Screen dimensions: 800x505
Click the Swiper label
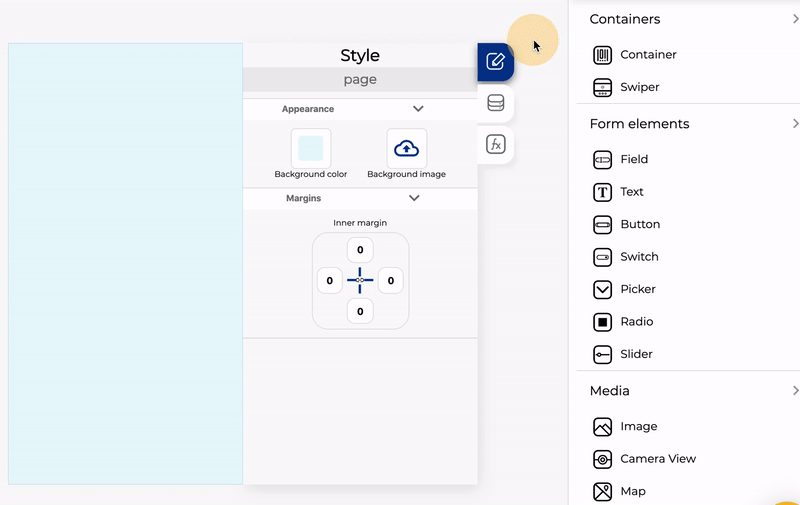tap(640, 87)
